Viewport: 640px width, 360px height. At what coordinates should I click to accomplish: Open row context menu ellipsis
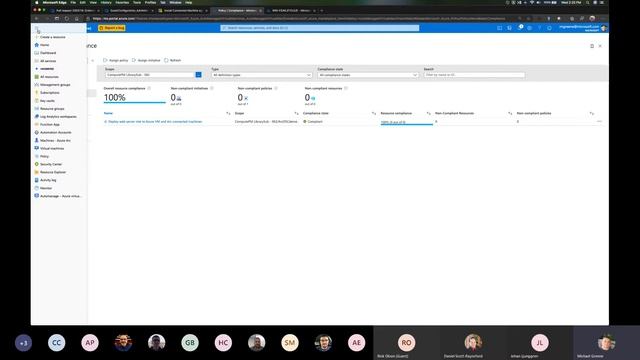click(599, 121)
